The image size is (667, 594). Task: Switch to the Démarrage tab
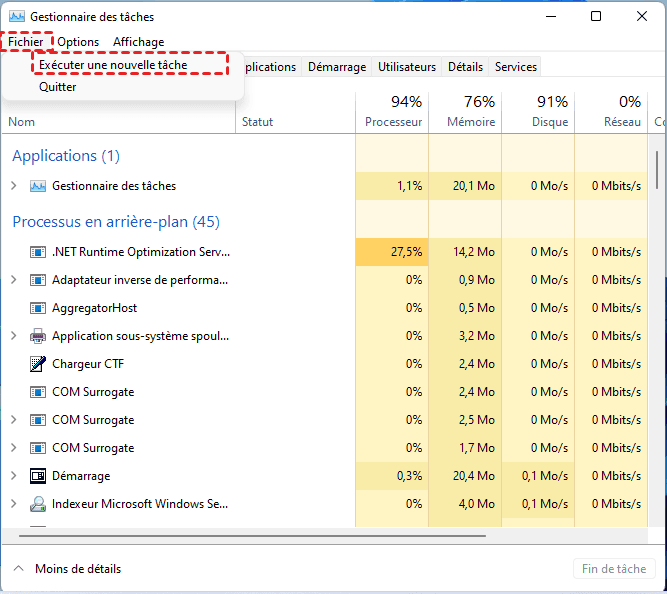[x=337, y=67]
